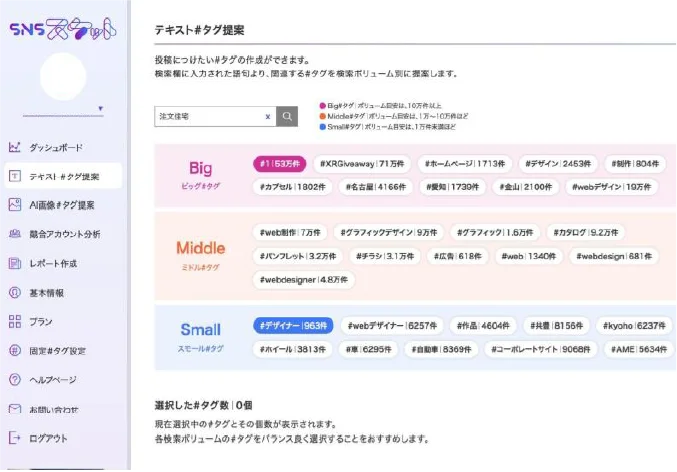Viewport: 677px width, 472px height.
Task: Select the #カプセル|1802件 tag
Action: click(x=292, y=187)
